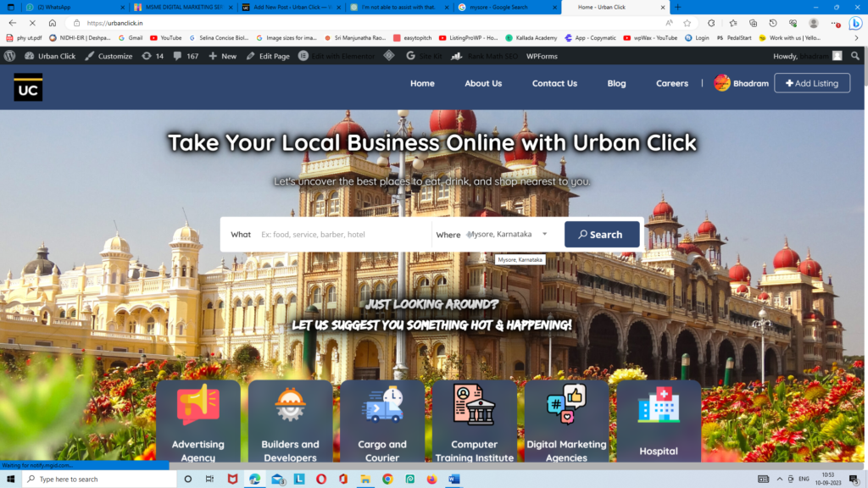Image resolution: width=868 pixels, height=488 pixels.
Task: Show hidden system tray icons
Action: pyautogui.click(x=780, y=480)
